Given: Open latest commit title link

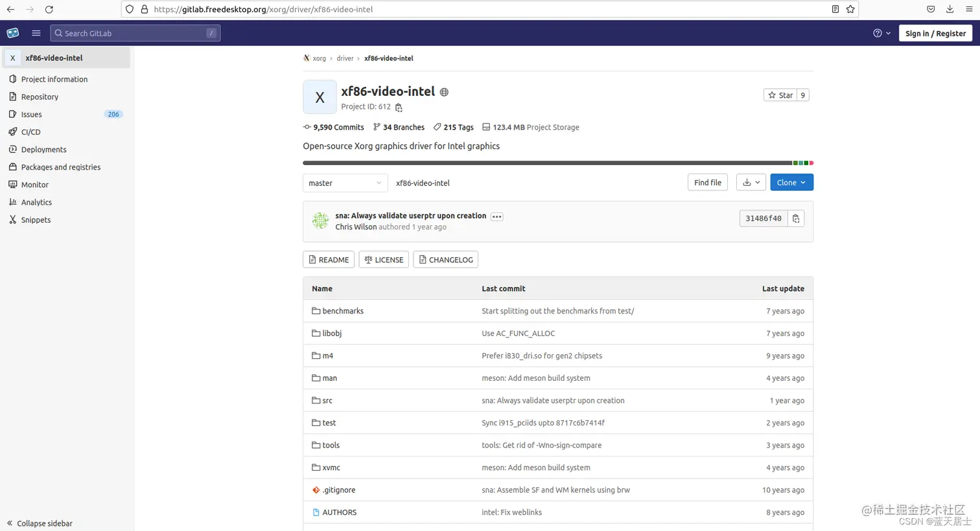Looking at the screenshot, I should click(411, 216).
